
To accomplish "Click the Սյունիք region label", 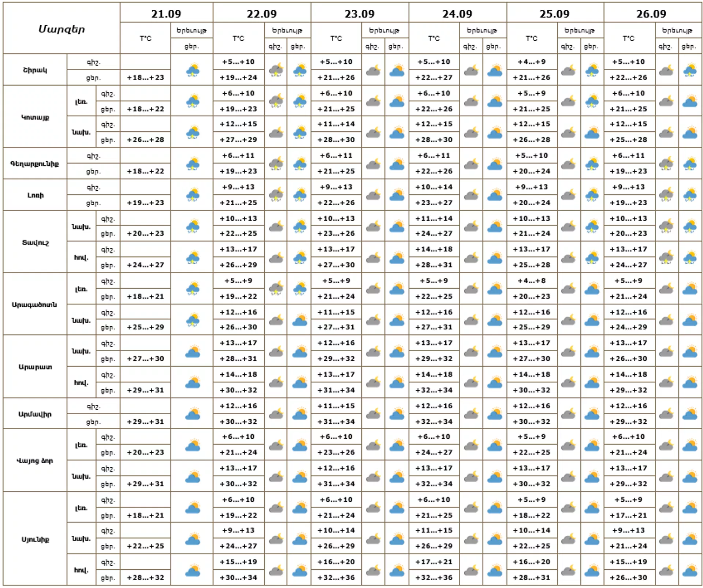I will (x=35, y=539).
